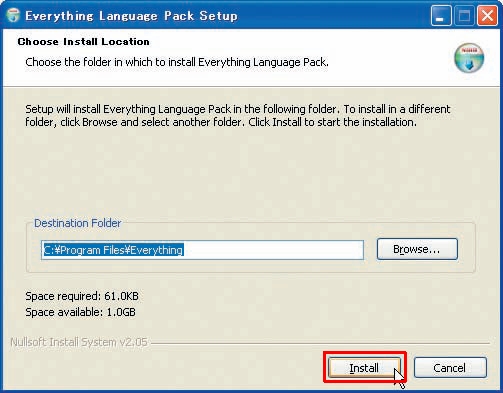Click the 'Nullsoft Install System v2.05' label

[79, 342]
